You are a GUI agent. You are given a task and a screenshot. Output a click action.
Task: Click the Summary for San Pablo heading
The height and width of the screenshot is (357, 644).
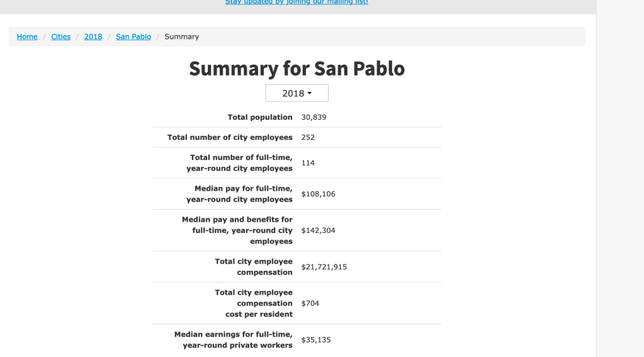tap(297, 69)
